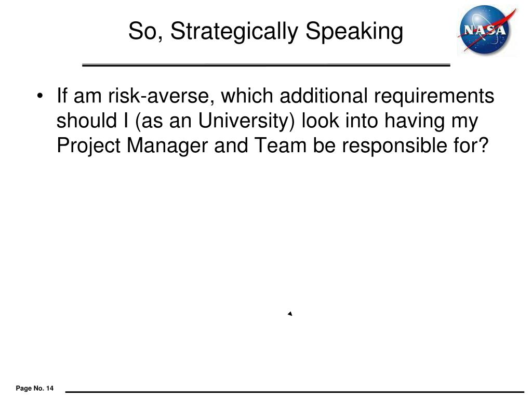Select the 'Page No. 14' label
Image resolution: width=532 pixels, height=399 pixels.
coord(35,388)
